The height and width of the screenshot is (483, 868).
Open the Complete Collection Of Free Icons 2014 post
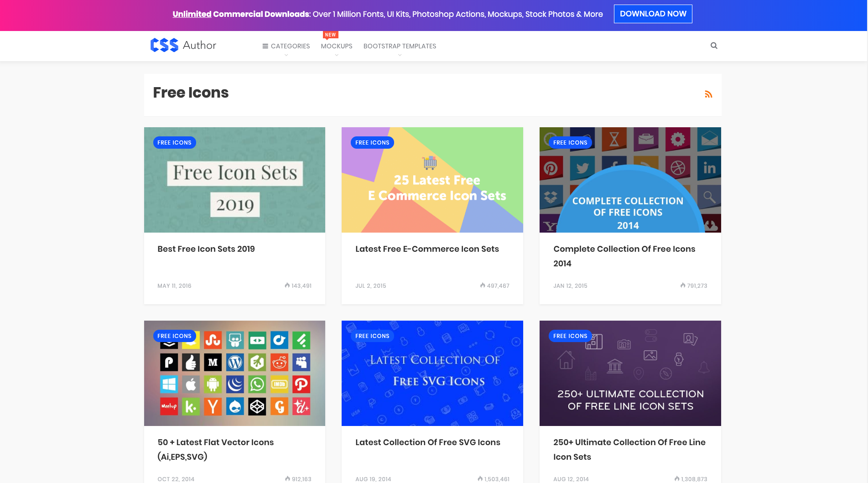(624, 256)
